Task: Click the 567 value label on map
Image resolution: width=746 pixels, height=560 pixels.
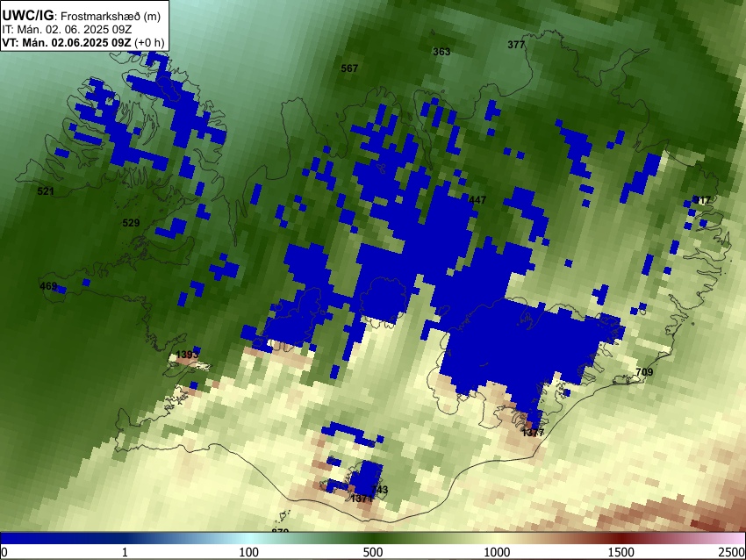Action: [x=349, y=68]
